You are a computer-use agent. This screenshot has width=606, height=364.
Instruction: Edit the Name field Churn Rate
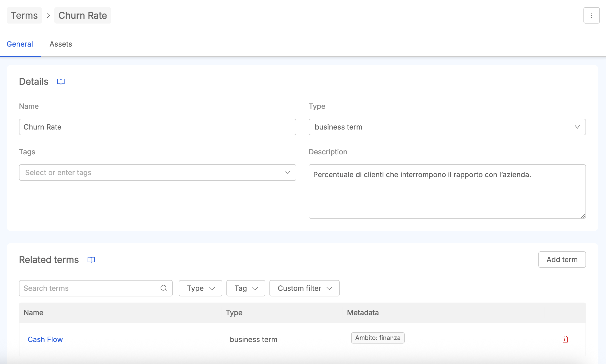click(158, 127)
